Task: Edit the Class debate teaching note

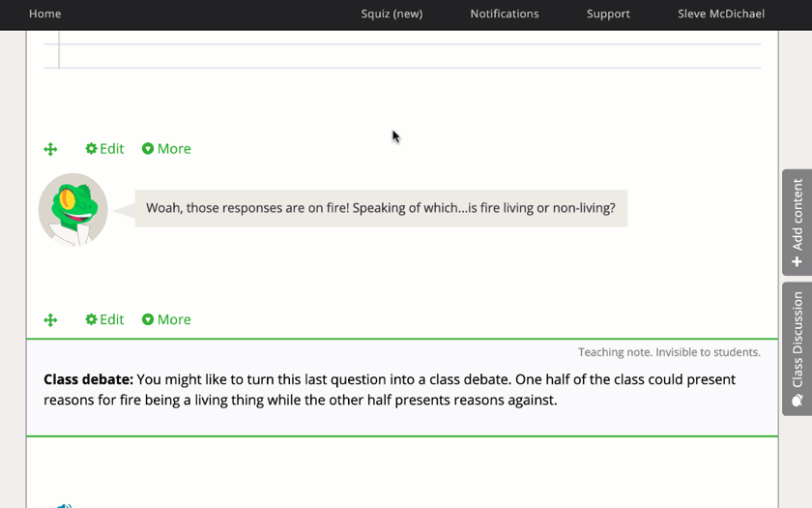Action: click(105, 319)
